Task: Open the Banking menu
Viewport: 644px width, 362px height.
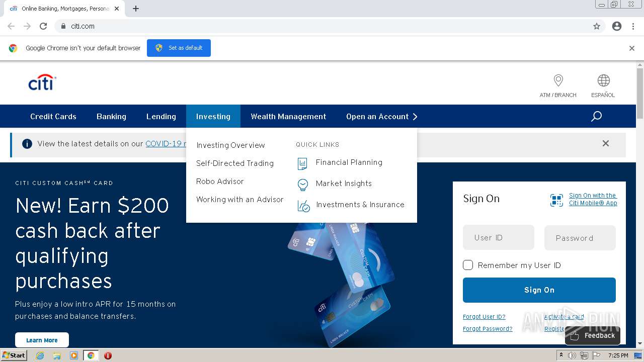Action: (111, 117)
